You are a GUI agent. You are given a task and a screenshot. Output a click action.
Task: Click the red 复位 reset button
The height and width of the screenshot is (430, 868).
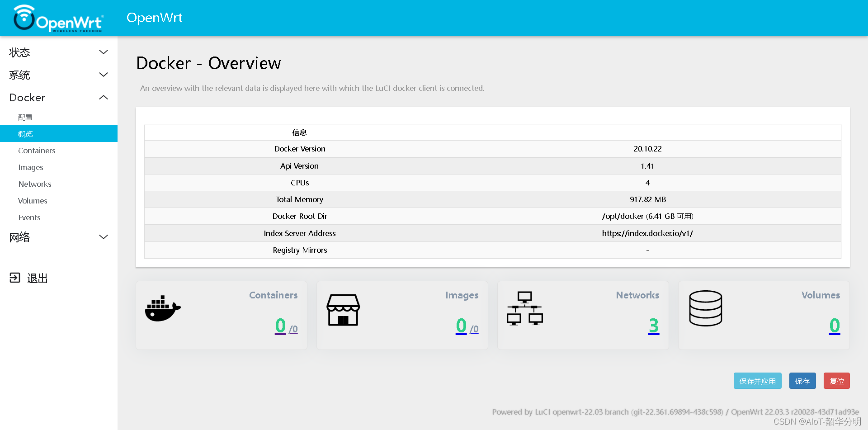point(837,381)
